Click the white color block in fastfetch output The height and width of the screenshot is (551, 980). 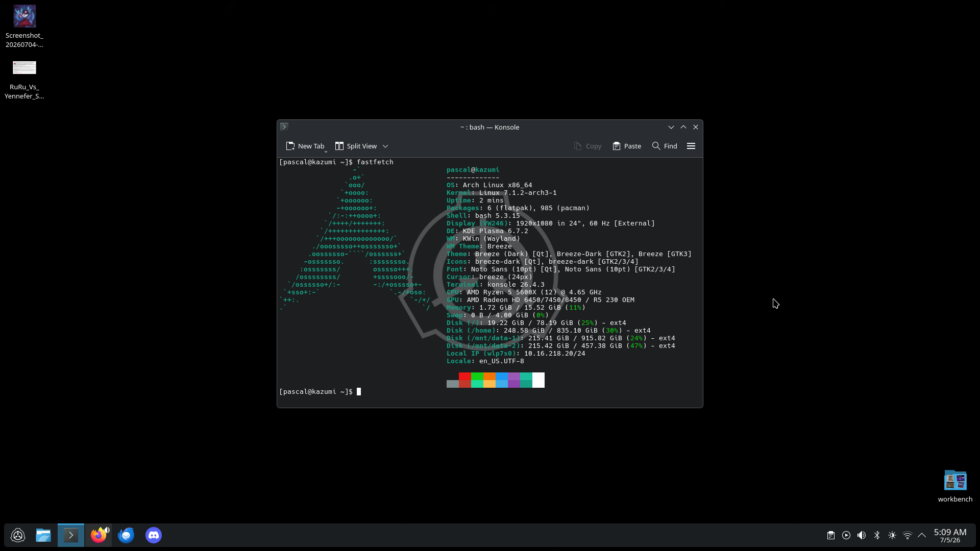pos(538,380)
